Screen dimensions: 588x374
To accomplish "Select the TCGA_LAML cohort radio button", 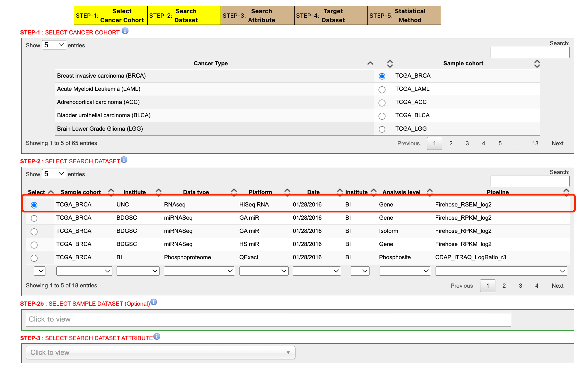I will (x=382, y=90).
